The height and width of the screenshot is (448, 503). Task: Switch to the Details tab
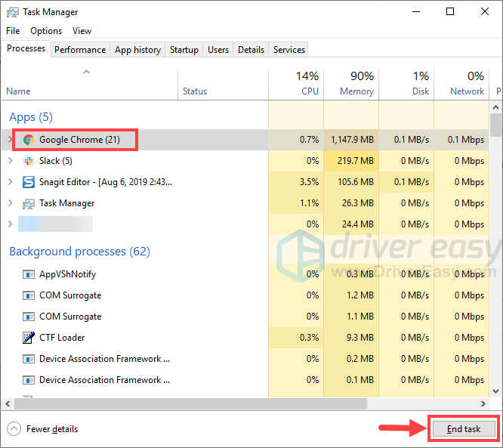coord(251,50)
